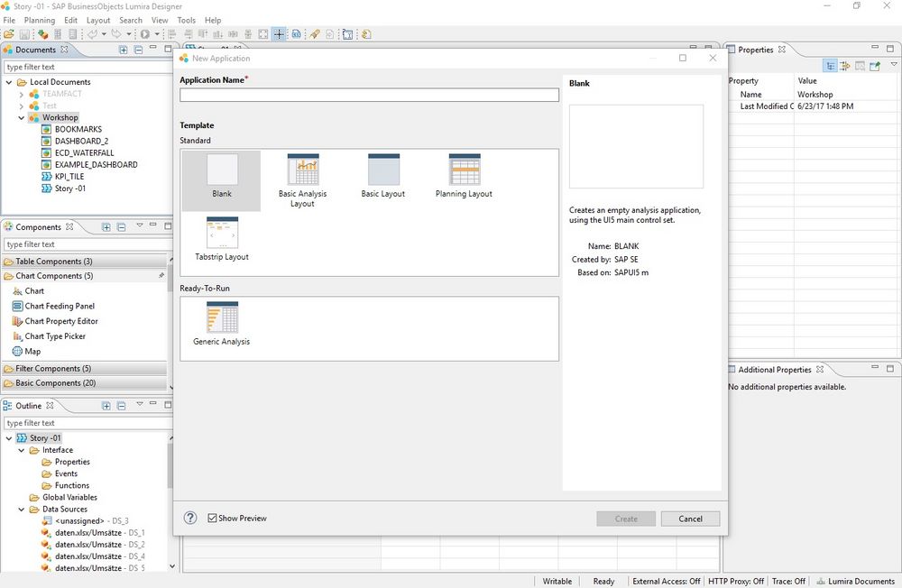The image size is (902, 588).
Task: Open the Layout menu
Action: (98, 20)
